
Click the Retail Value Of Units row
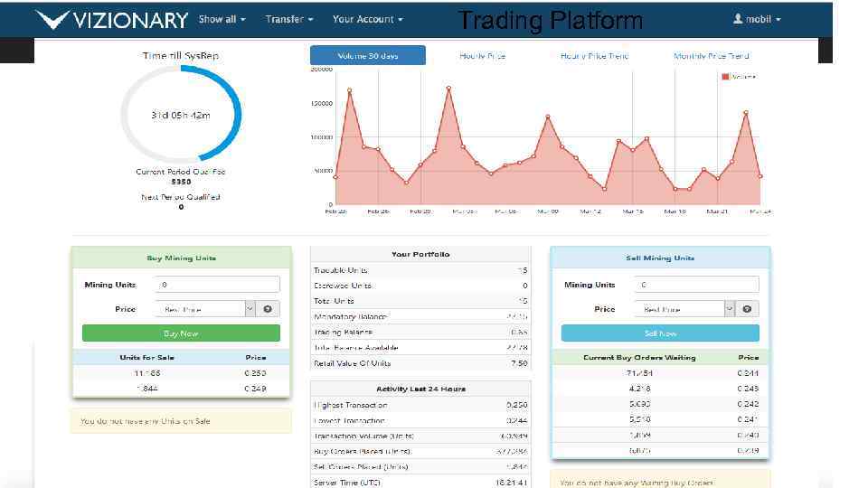pyautogui.click(x=420, y=363)
